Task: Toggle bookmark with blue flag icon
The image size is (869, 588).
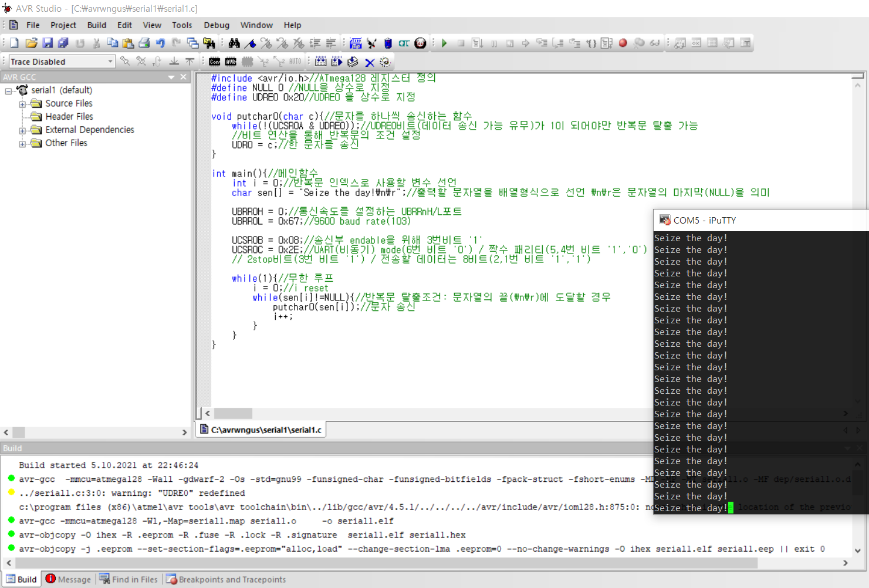Action: pos(251,43)
